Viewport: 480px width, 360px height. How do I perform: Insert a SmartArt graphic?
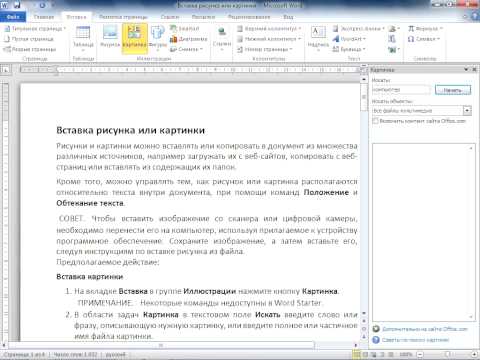[x=184, y=29]
